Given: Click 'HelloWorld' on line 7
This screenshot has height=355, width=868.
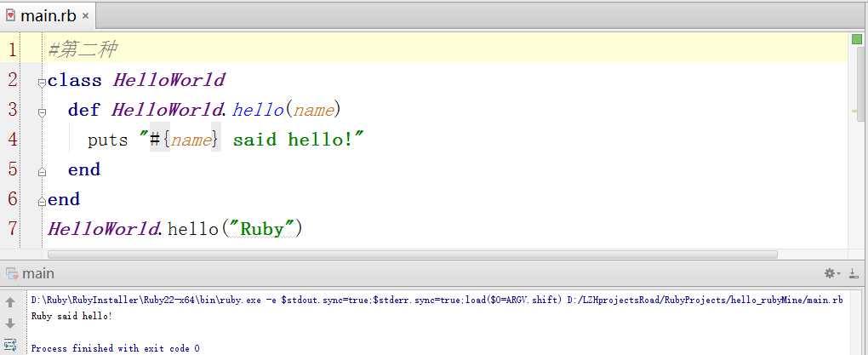Looking at the screenshot, I should [x=104, y=228].
